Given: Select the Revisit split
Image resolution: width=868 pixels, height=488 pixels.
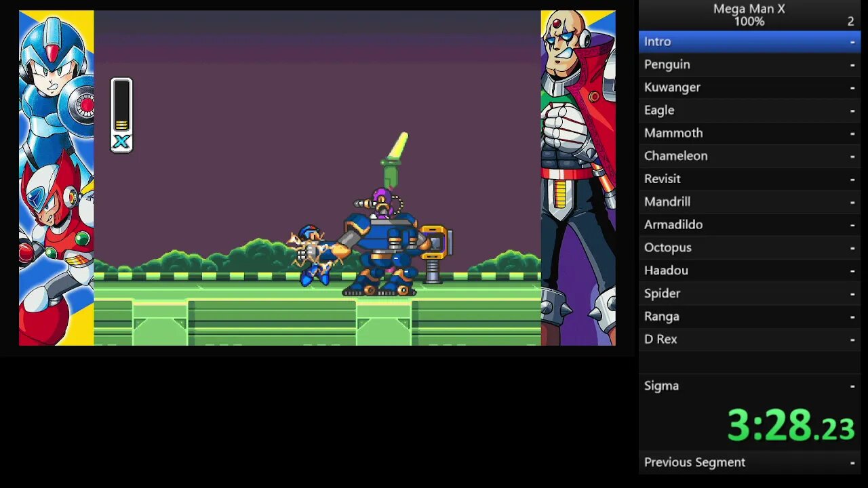Looking at the screenshot, I should (x=749, y=179).
